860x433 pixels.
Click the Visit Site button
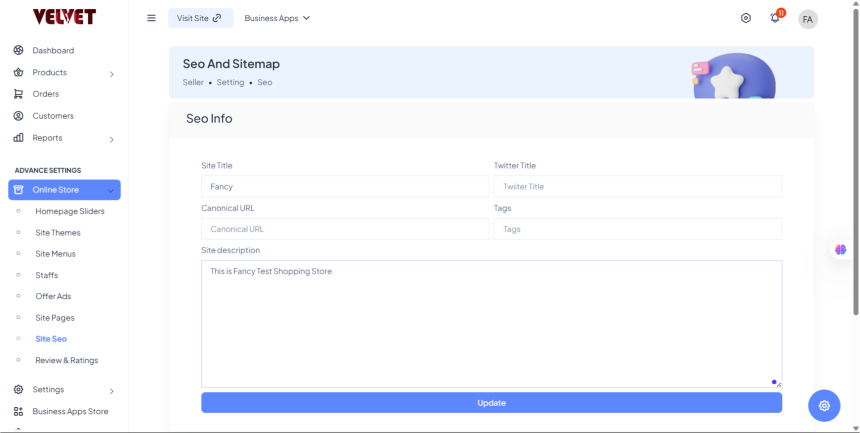pos(199,18)
